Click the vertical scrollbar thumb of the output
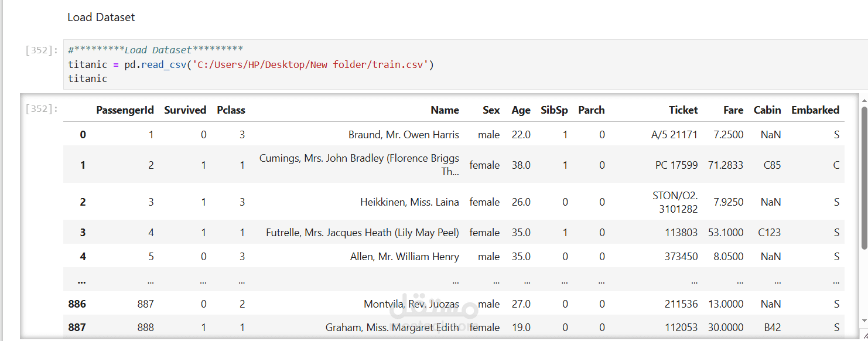 coord(864,176)
